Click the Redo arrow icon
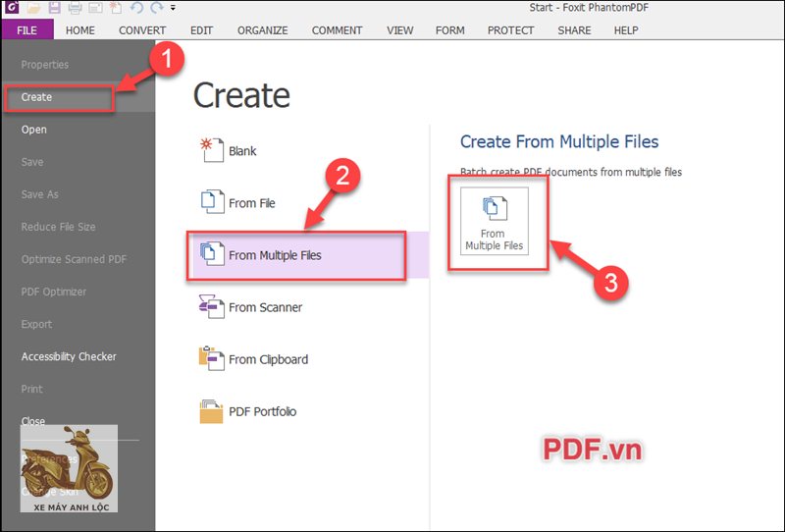Image resolution: width=785 pixels, height=532 pixels. [155, 8]
